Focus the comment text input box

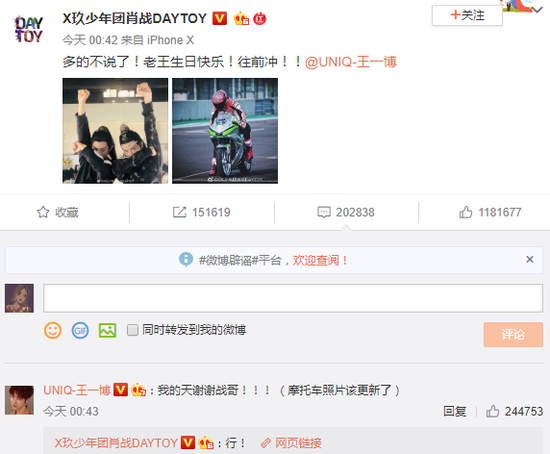[x=293, y=298]
